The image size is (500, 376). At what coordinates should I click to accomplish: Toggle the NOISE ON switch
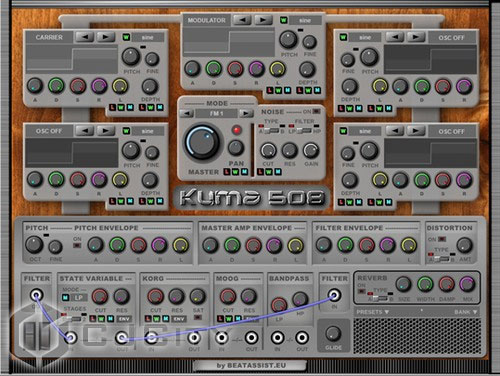click(x=316, y=111)
